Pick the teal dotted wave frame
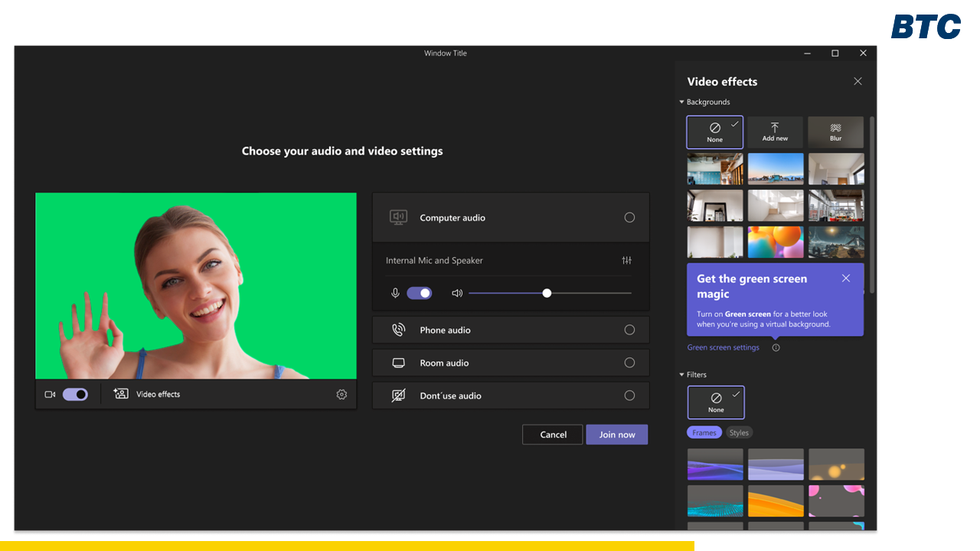This screenshot has width=980, height=551. pyautogui.click(x=715, y=500)
